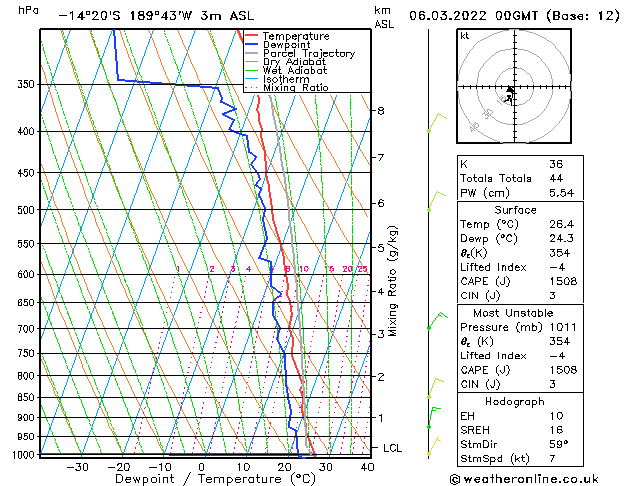Viewport: 629px width, 486px height.
Task: Click the wind barb near 500 hPa
Action: [x=433, y=201]
